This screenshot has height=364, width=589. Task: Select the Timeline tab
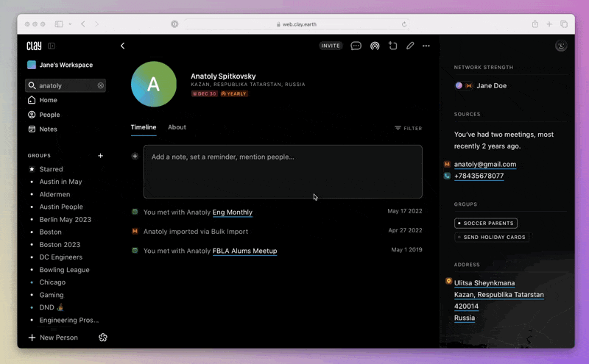144,127
